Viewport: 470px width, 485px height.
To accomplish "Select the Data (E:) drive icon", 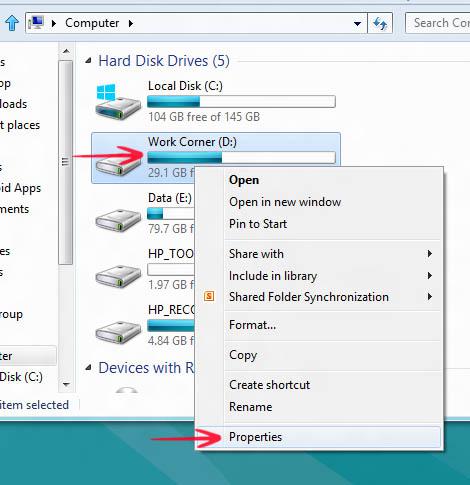I will coord(118,219).
